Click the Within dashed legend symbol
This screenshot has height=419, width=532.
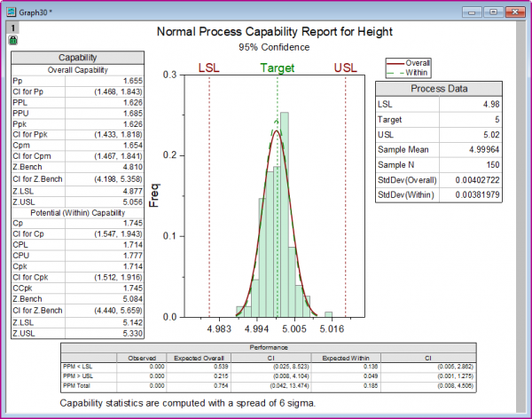[395, 73]
